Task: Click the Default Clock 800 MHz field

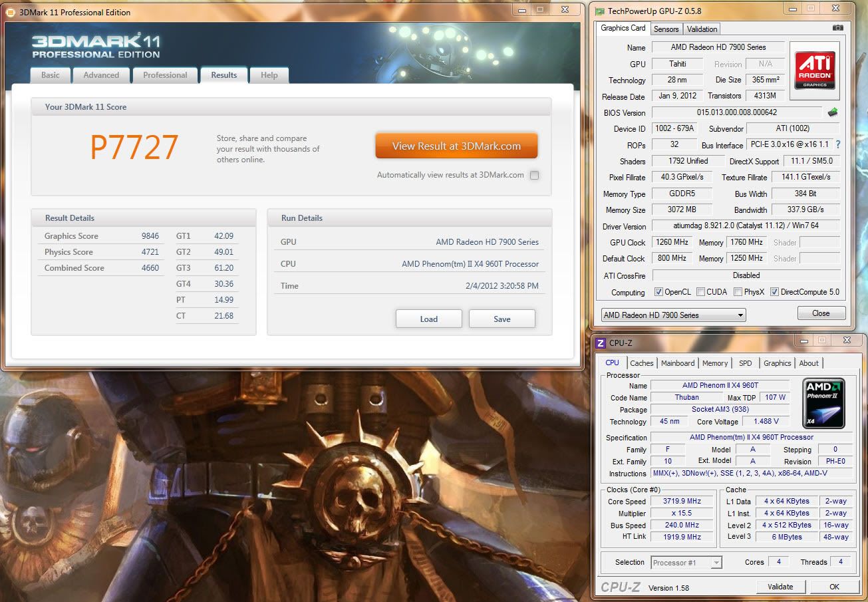Action: pyautogui.click(x=672, y=258)
